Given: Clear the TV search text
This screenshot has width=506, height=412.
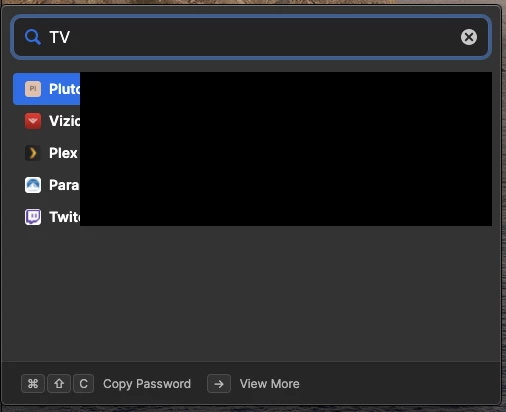Looking at the screenshot, I should (x=469, y=37).
